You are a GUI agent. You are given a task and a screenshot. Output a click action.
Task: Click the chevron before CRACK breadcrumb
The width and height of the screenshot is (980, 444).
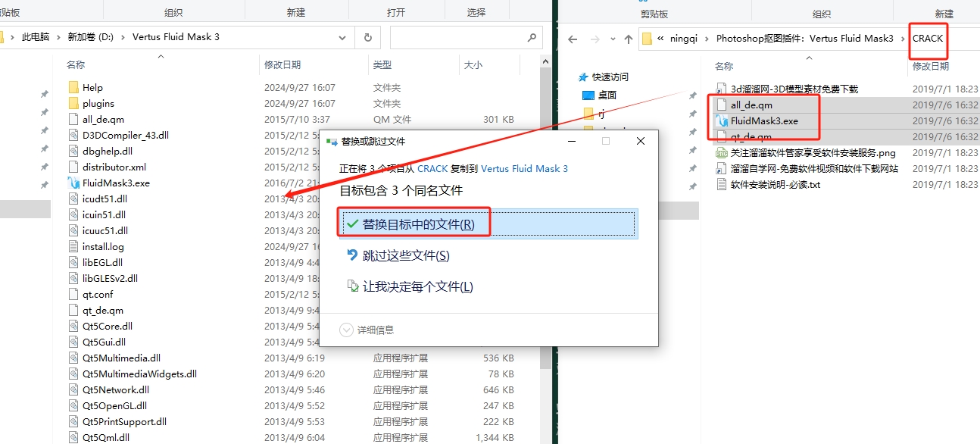point(904,39)
